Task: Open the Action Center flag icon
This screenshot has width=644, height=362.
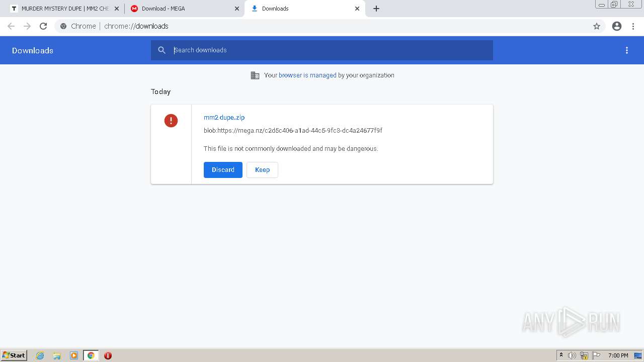Action: (x=596, y=355)
